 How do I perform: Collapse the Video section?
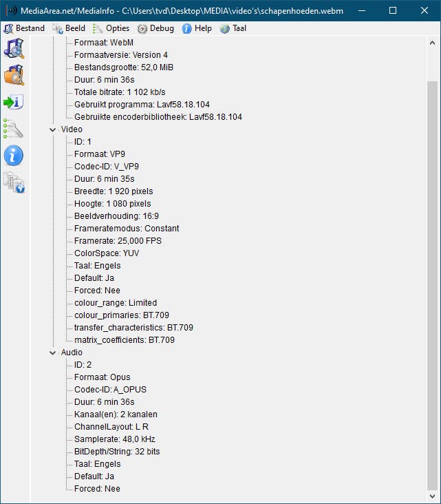click(54, 129)
